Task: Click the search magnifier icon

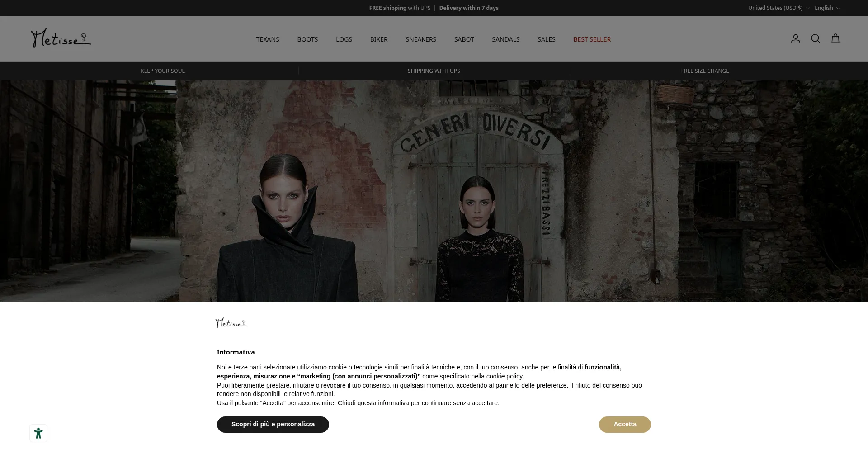Action: (x=815, y=39)
